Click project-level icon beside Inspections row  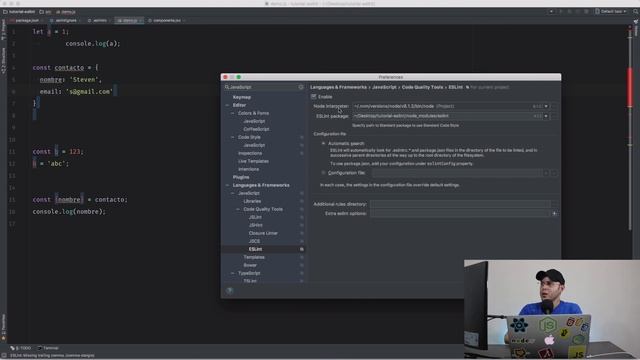point(302,153)
